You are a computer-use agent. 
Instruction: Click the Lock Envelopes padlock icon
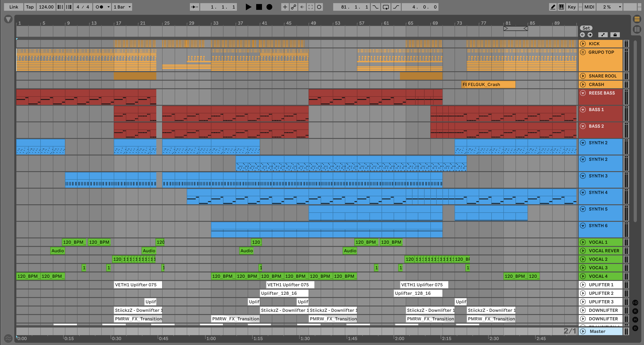(615, 35)
